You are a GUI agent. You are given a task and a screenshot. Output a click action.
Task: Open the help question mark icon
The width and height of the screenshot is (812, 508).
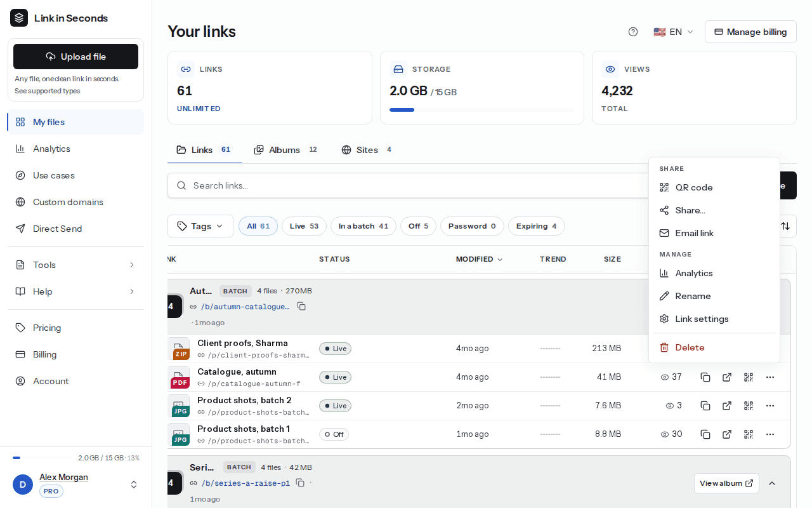coord(633,32)
